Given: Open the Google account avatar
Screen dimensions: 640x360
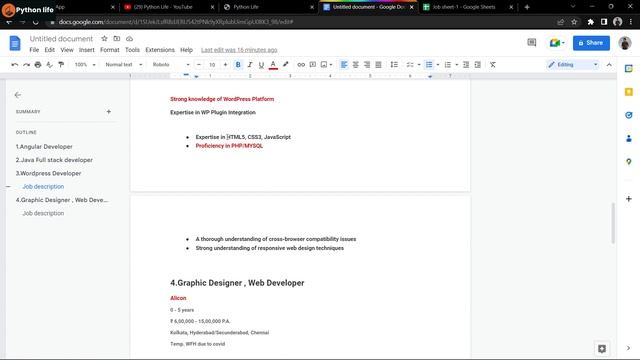Looking at the screenshot, I should point(625,42).
